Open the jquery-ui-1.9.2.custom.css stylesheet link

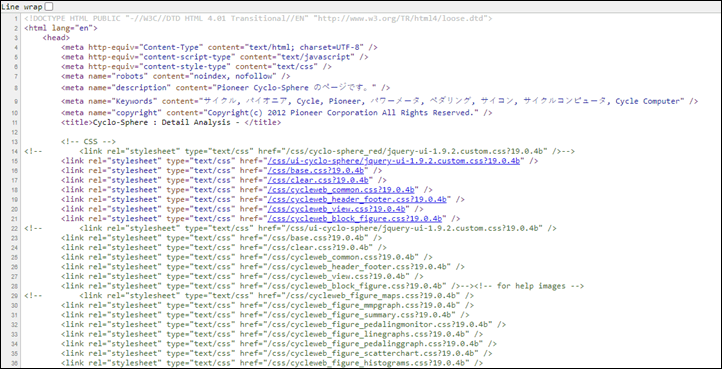(394, 161)
